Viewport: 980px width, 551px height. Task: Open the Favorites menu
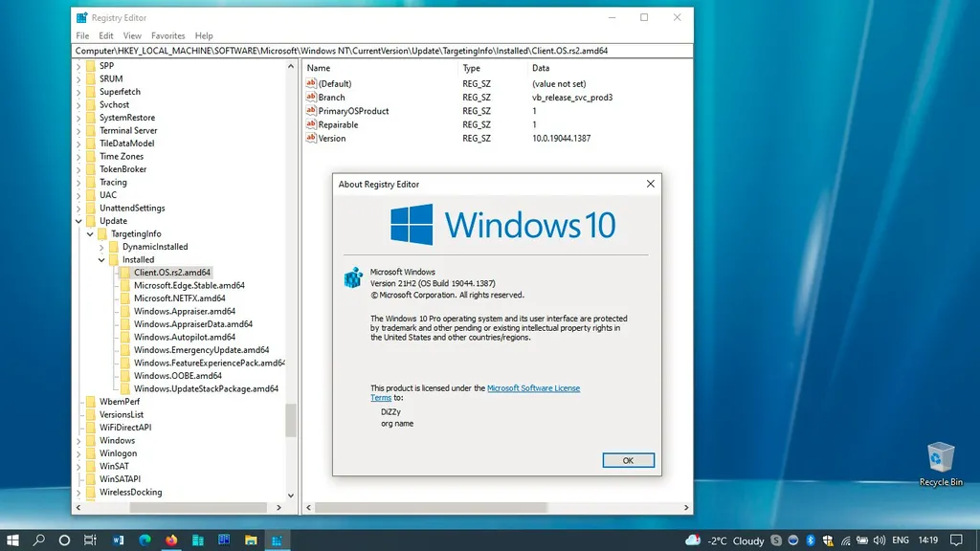coord(167,36)
